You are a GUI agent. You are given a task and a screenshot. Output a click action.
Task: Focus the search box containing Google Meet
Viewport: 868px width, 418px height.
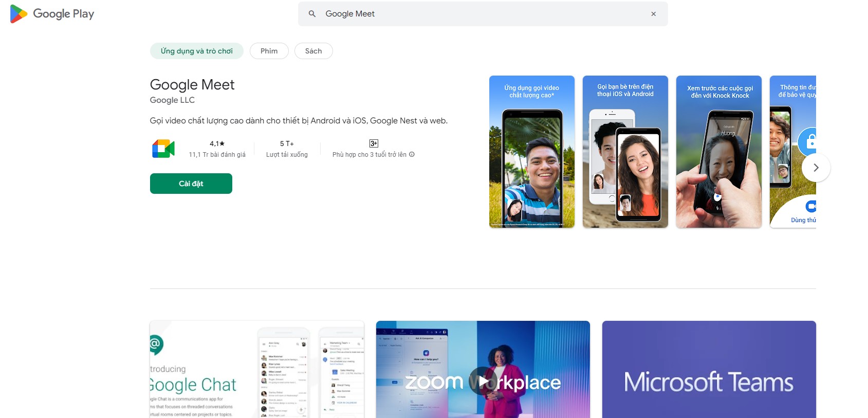point(483,14)
